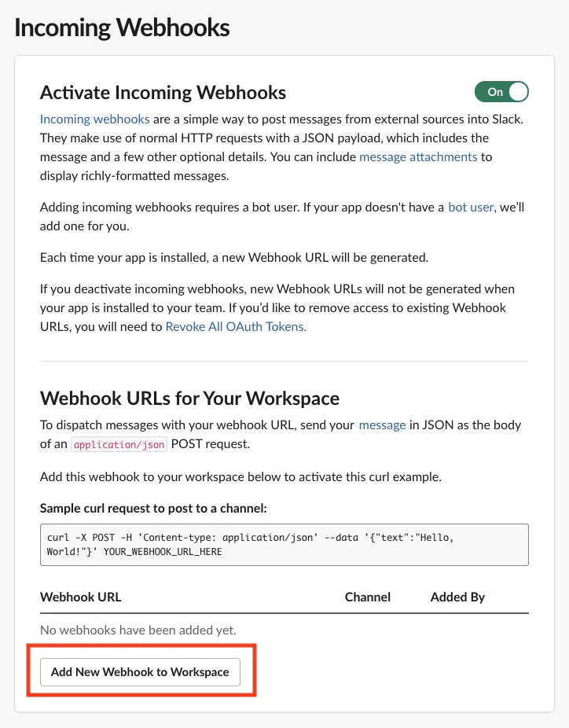Screen dimensions: 569x728
Task: Click the Added By column header
Action: click(x=457, y=597)
